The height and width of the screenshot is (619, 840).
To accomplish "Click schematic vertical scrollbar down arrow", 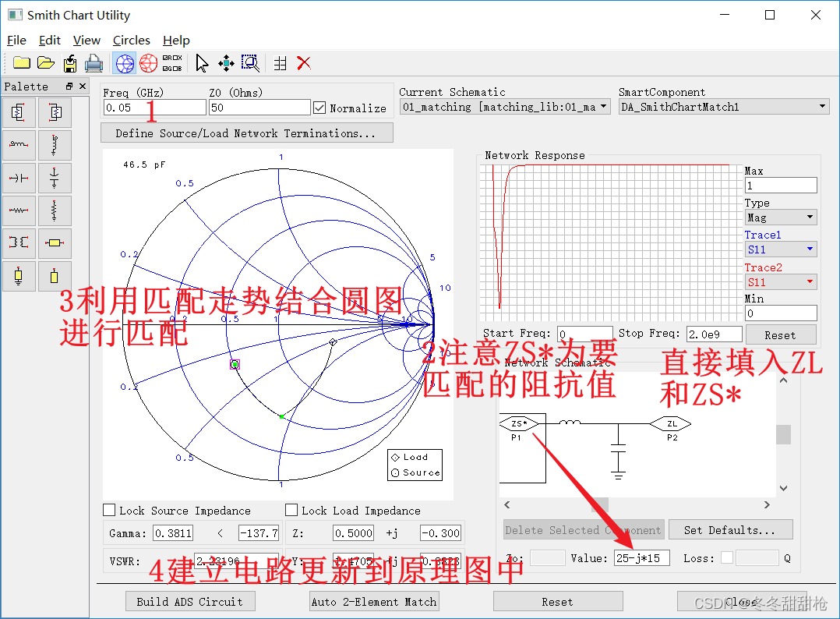I will point(783,488).
